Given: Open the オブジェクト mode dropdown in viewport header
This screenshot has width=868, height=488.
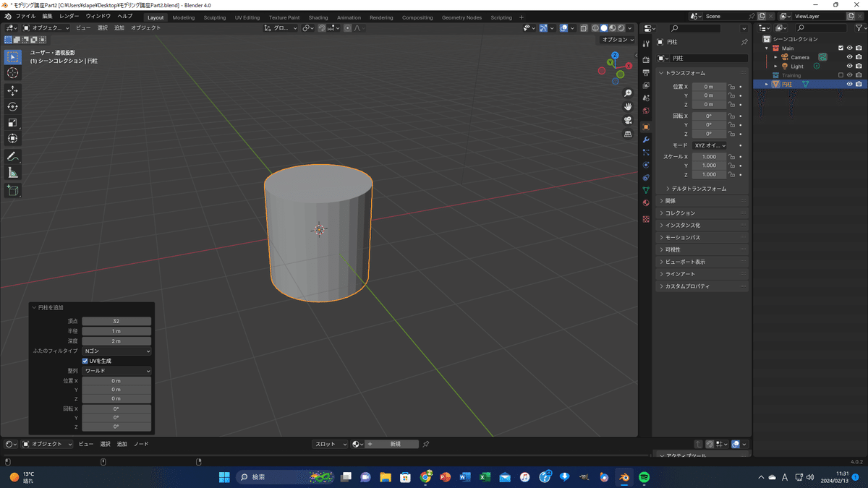Looking at the screenshot, I should pos(46,28).
